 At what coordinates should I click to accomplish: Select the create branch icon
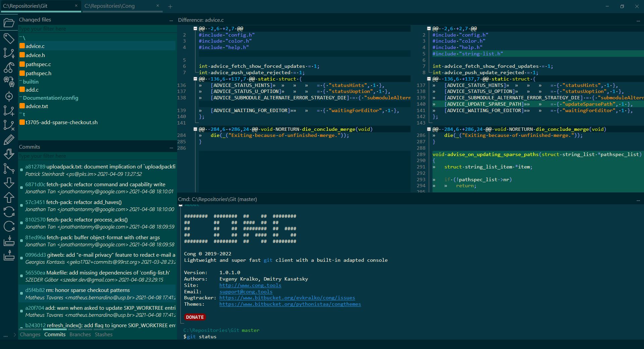point(9,111)
